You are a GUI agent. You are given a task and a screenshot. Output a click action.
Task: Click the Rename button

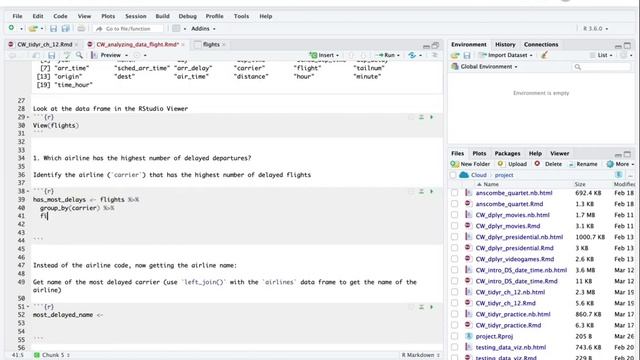583,164
